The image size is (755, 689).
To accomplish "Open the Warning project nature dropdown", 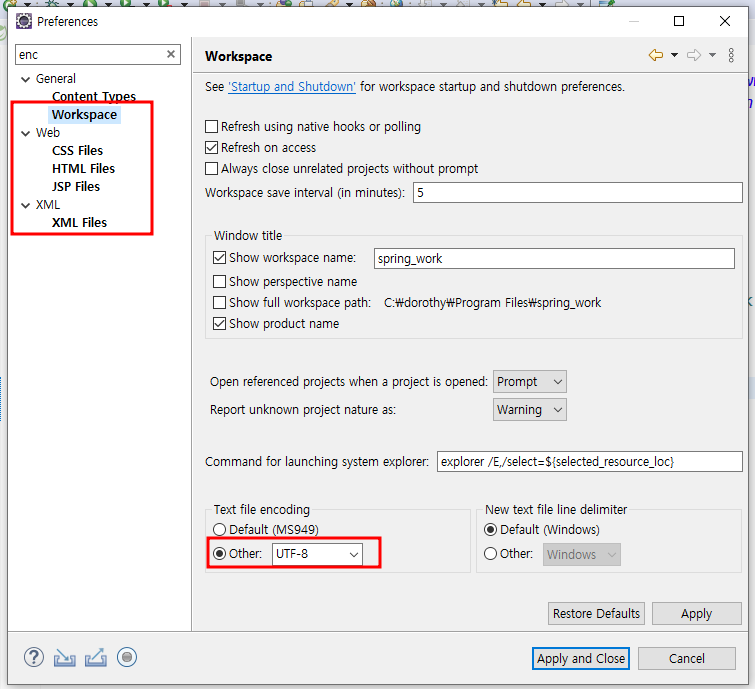I will 530,410.
